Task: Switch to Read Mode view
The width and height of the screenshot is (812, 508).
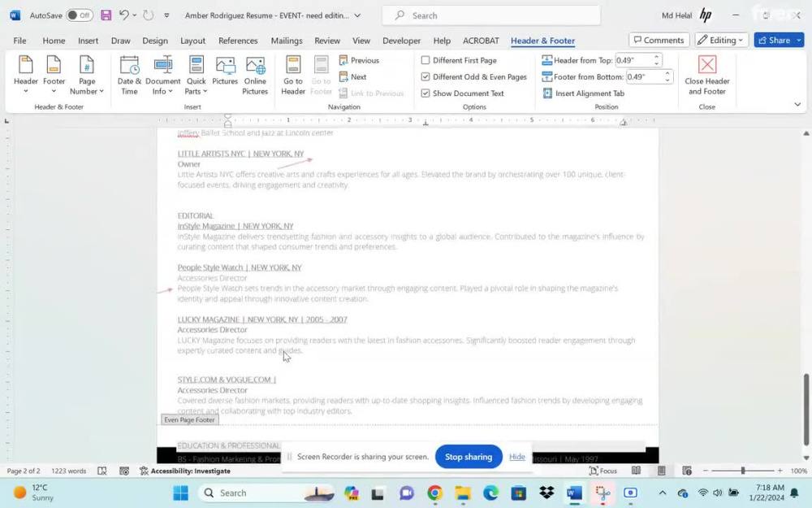Action: click(x=636, y=471)
